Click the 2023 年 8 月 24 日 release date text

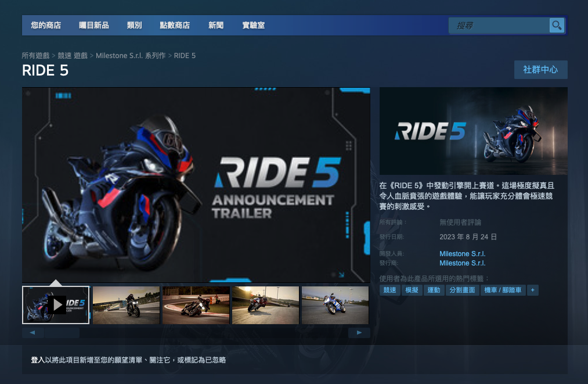[468, 237]
